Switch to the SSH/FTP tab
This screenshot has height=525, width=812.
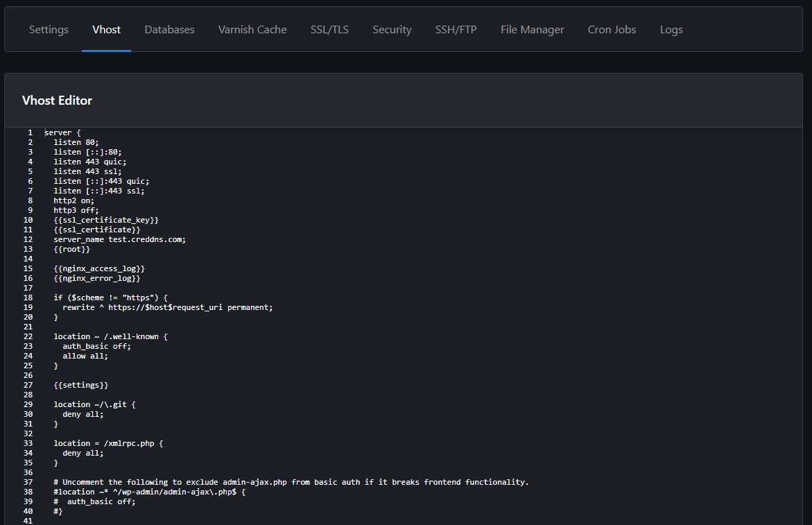456,30
